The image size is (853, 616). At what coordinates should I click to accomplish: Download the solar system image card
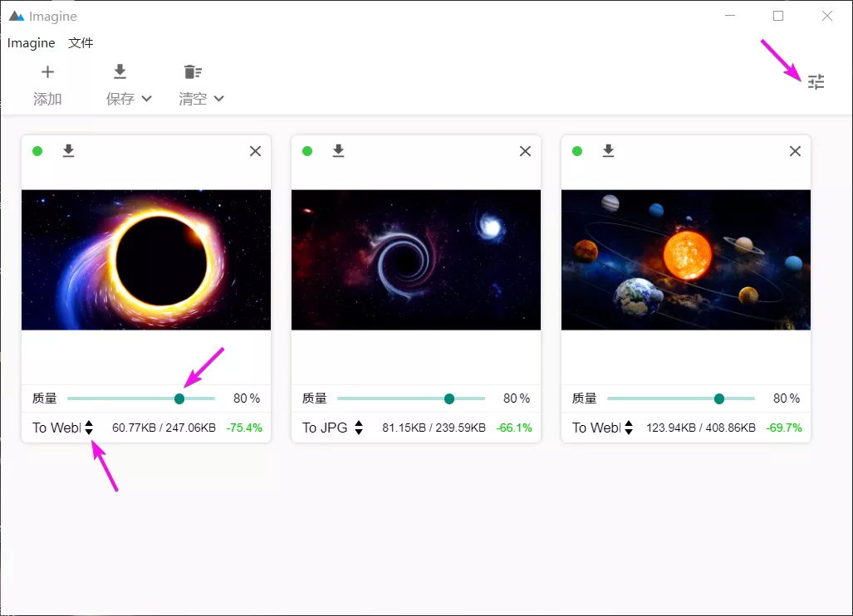pyautogui.click(x=608, y=150)
